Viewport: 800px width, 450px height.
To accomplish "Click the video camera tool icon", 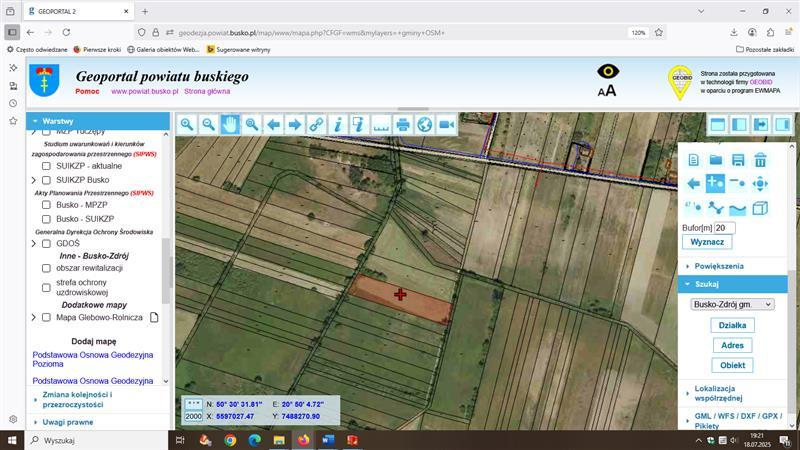I will (446, 124).
